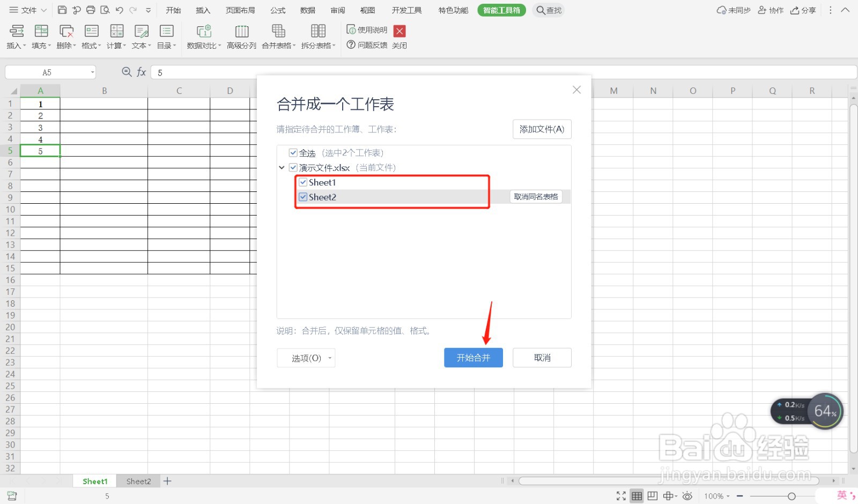Open the 视图 ribbon tab
This screenshot has height=504, width=858.
click(367, 10)
